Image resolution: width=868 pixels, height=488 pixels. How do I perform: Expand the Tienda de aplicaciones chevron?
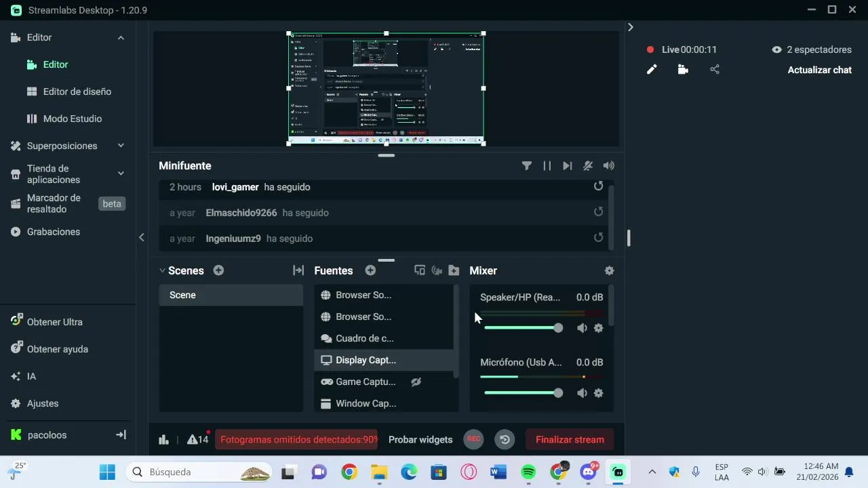[121, 174]
